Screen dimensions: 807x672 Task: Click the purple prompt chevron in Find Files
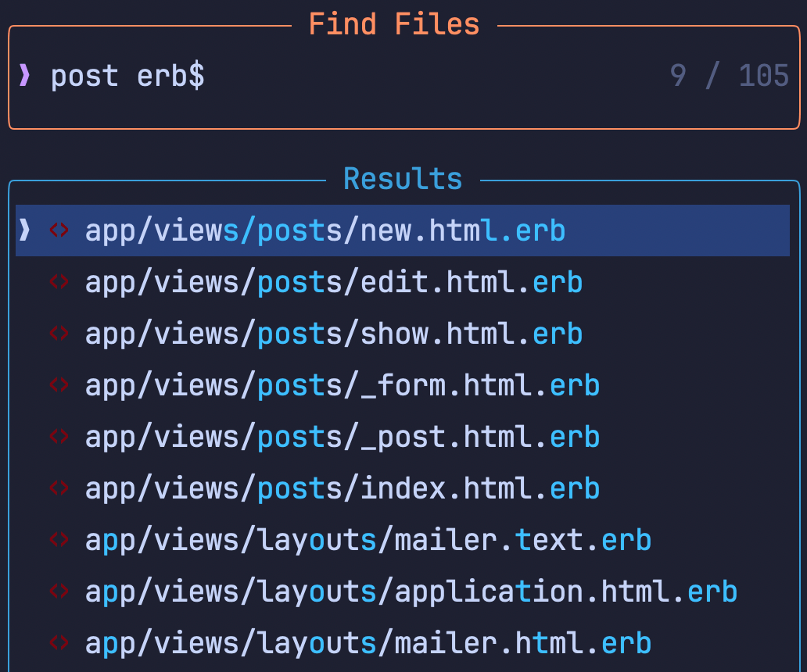(x=25, y=76)
